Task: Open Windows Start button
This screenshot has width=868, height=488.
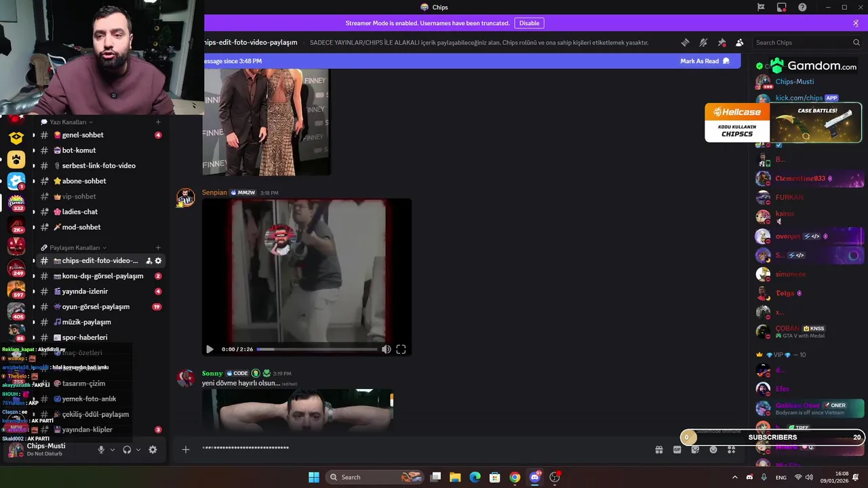Action: 314,477
